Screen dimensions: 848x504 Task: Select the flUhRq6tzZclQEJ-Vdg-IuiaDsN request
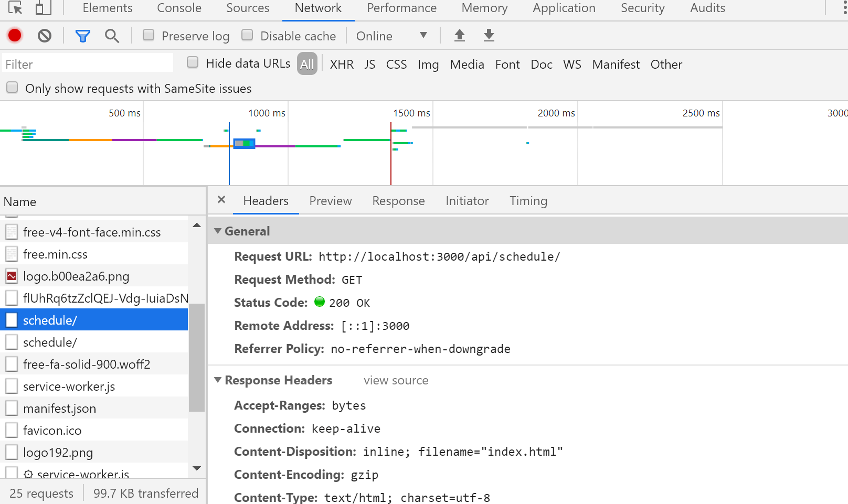pos(94,298)
